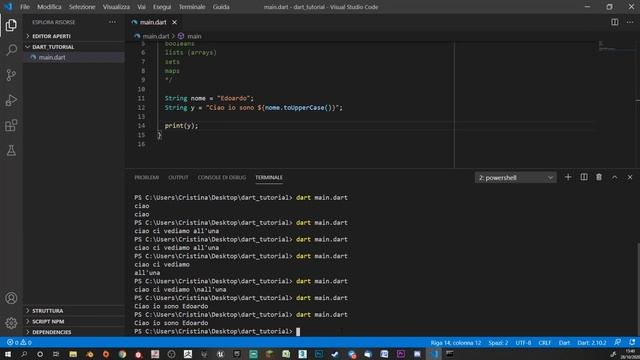The width and height of the screenshot is (640, 360).
Task: Open Run and Debug view
Action: click(x=11, y=100)
